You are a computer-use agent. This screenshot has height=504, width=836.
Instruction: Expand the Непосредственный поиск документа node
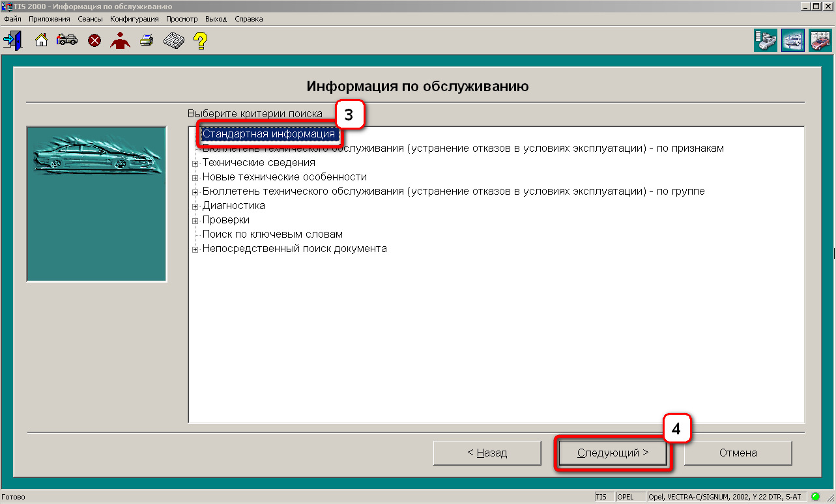[x=195, y=249]
